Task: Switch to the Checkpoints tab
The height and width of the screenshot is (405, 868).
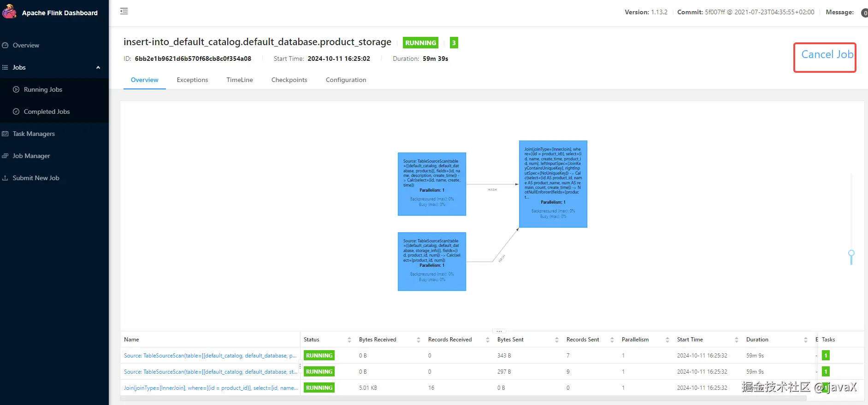Action: click(x=289, y=80)
